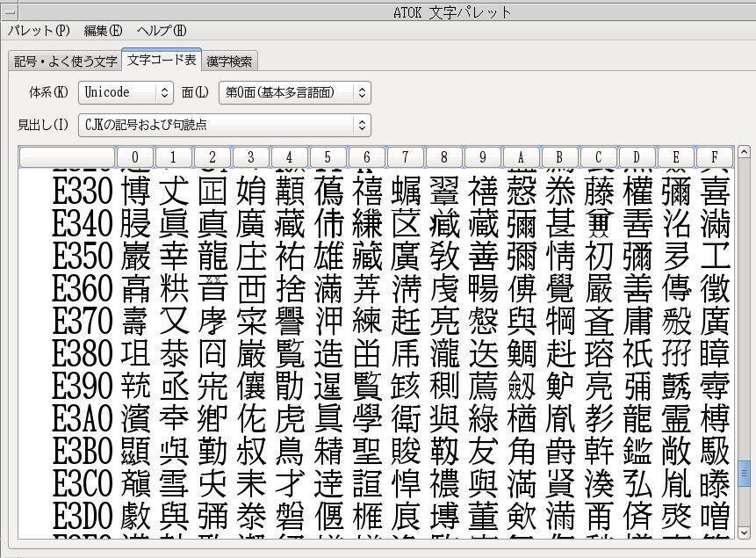Open the window menu button in title bar
Viewport: 756px width, 558px height.
point(10,12)
